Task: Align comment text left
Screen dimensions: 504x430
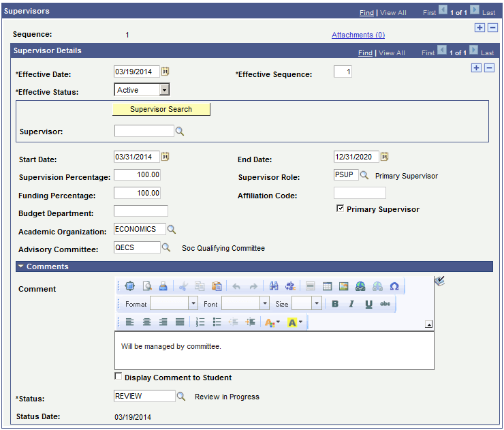Action: pos(129,322)
